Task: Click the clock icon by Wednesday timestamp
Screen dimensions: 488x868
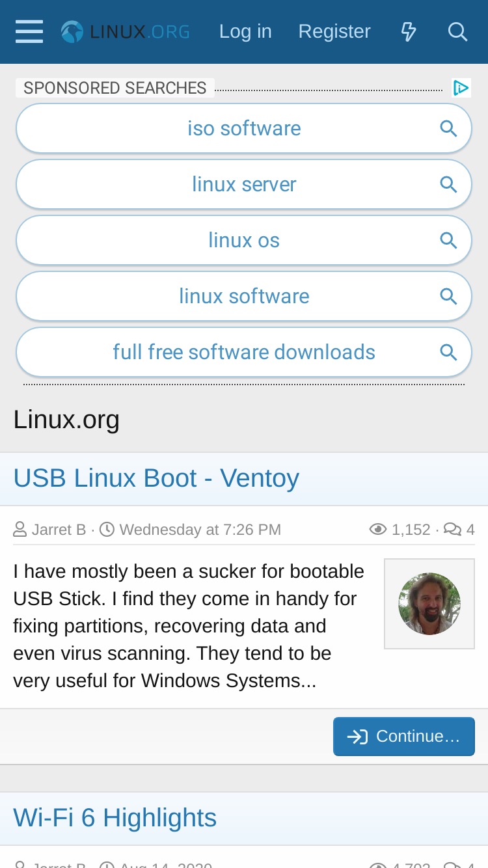Action: coord(107,530)
